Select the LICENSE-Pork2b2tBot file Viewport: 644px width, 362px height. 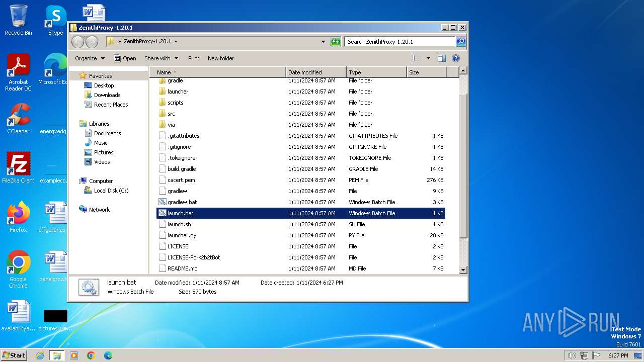click(194, 257)
